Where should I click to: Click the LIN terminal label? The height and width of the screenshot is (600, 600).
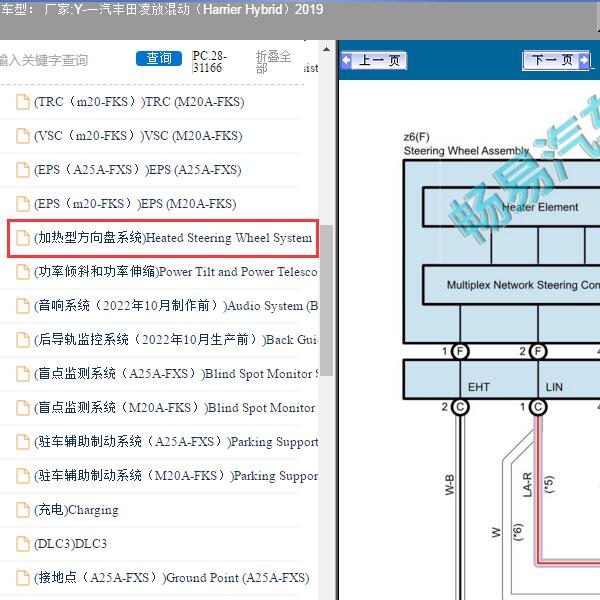554,387
